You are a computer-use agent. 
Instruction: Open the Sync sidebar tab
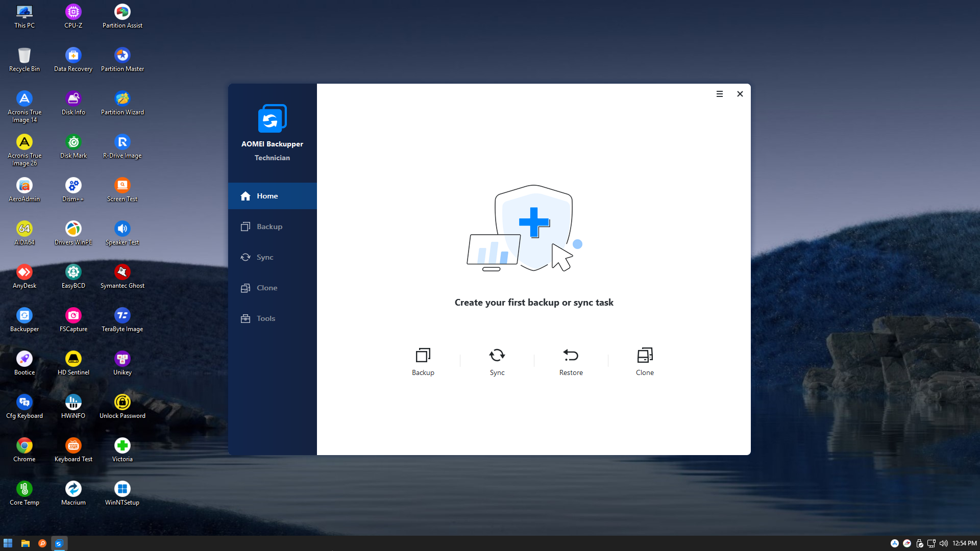pos(272,257)
